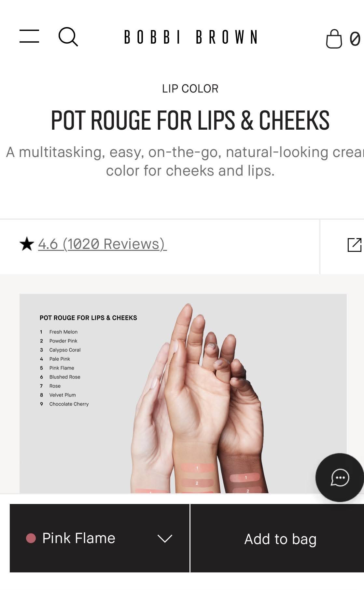Click the share icon beside reviews
Screen dimensions: 364x590
tap(355, 245)
